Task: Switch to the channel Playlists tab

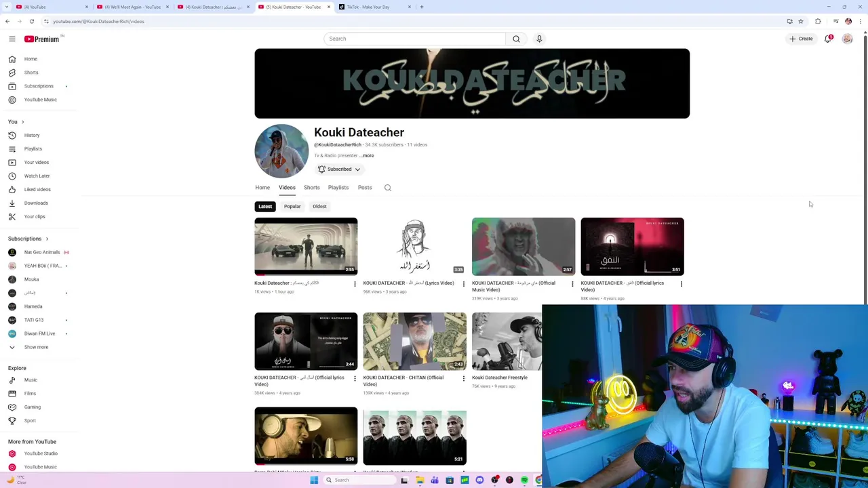Action: pos(338,188)
